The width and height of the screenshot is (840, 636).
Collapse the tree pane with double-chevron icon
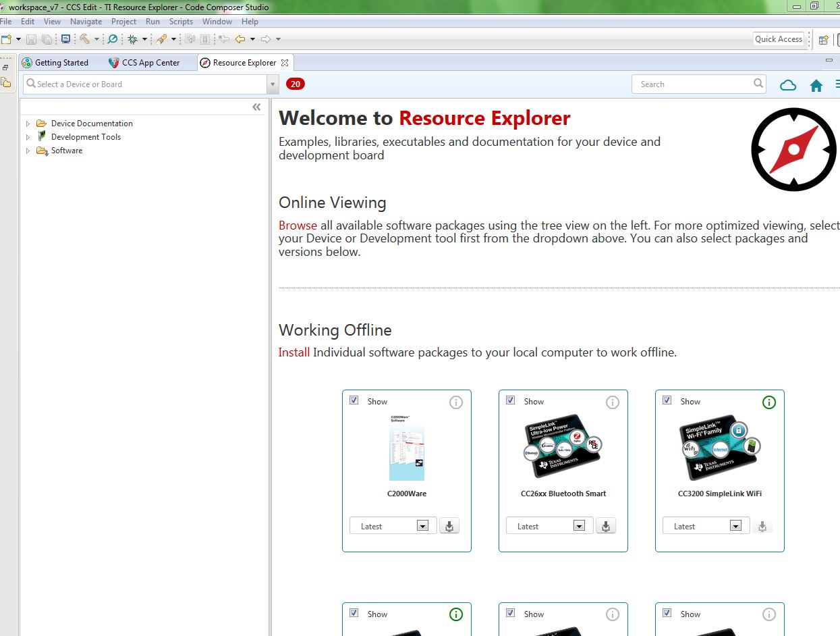pyautogui.click(x=256, y=107)
